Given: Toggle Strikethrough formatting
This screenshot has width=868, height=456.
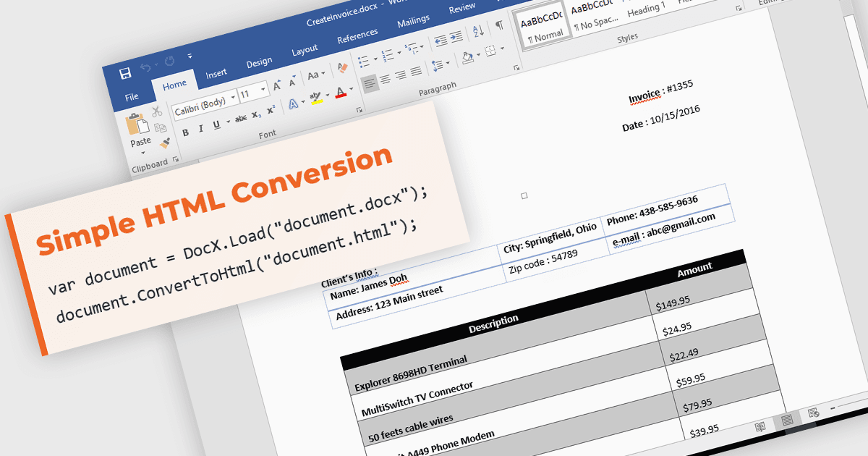Looking at the screenshot, I should 241,118.
